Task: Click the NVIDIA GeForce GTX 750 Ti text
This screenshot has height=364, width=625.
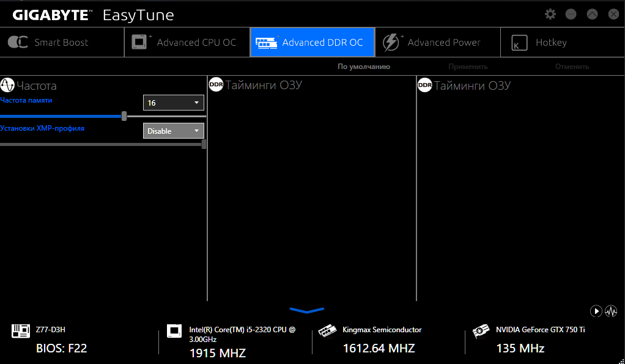Action: [x=540, y=330]
